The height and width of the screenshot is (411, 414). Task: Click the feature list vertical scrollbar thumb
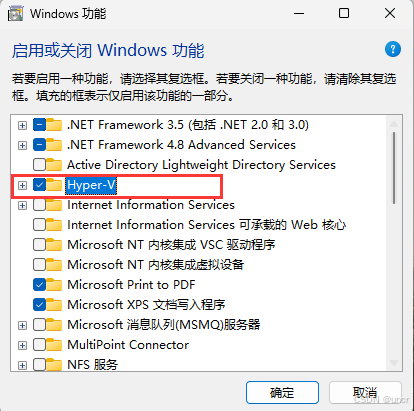pyautogui.click(x=394, y=168)
